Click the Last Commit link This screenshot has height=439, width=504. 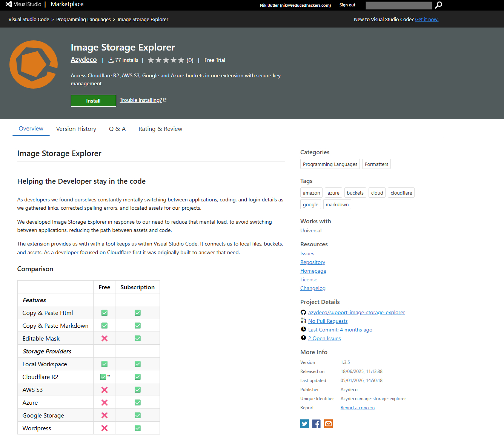tap(340, 330)
